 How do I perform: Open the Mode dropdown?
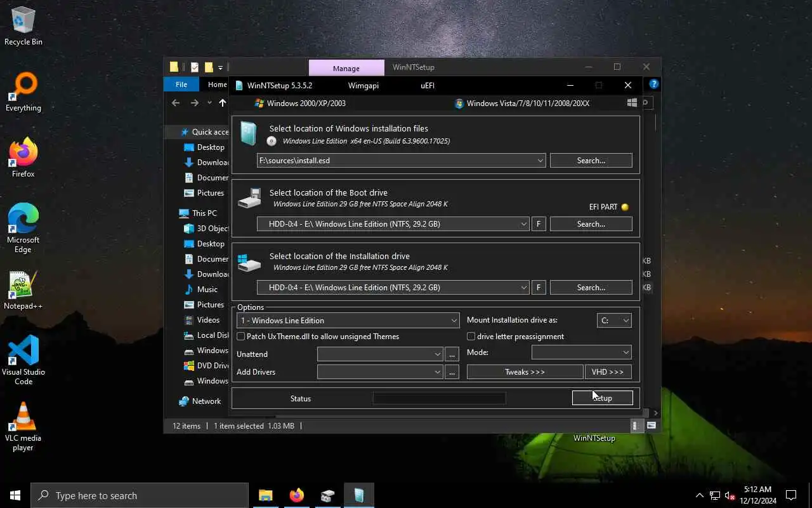[x=581, y=352]
